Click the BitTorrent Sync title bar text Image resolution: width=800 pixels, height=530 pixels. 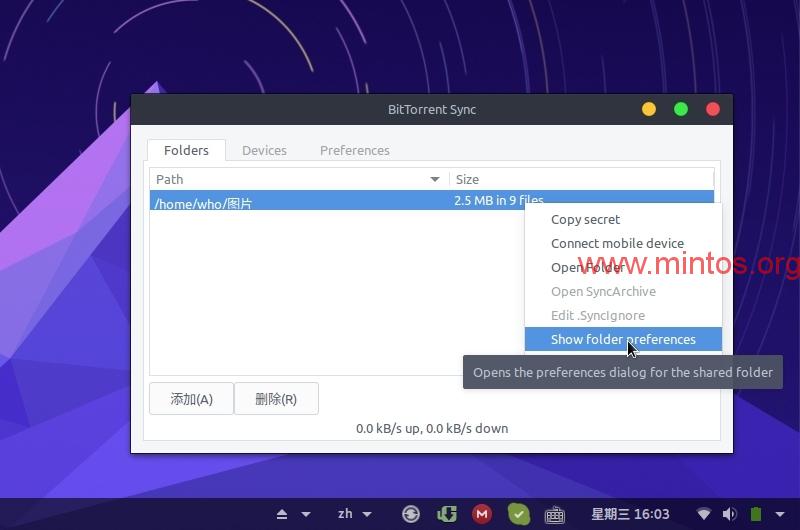(432, 109)
